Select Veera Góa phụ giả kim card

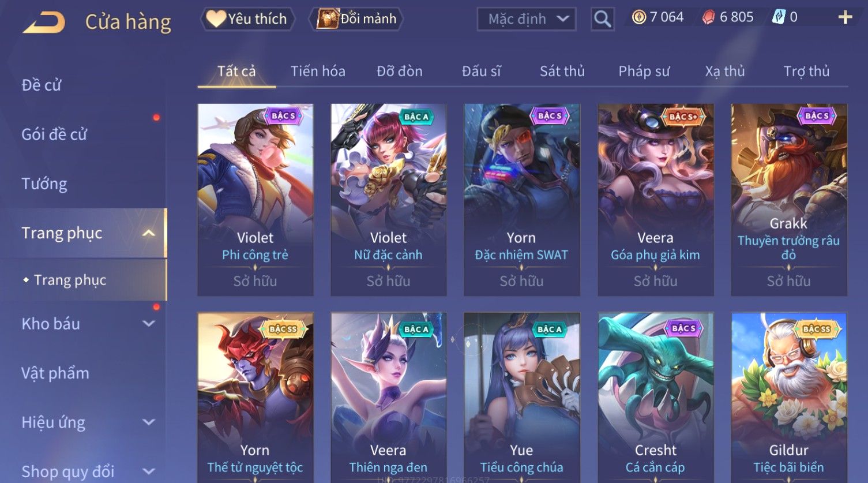tap(656, 200)
